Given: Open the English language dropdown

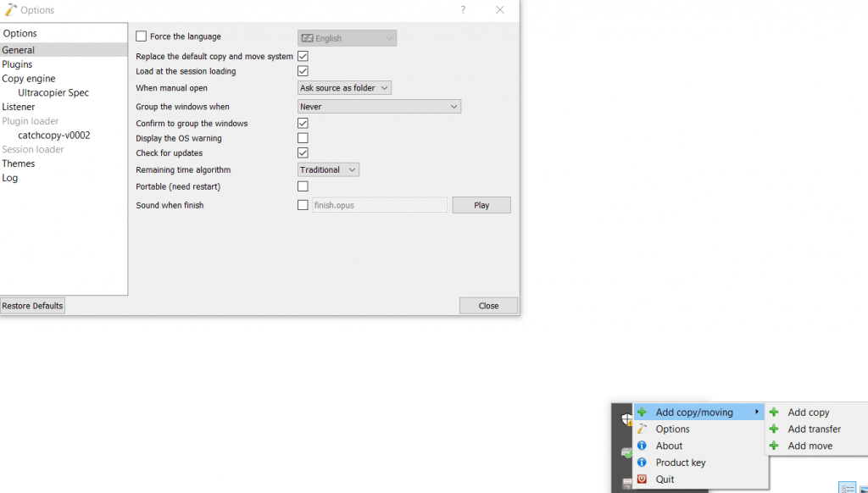Looking at the screenshot, I should coord(347,38).
